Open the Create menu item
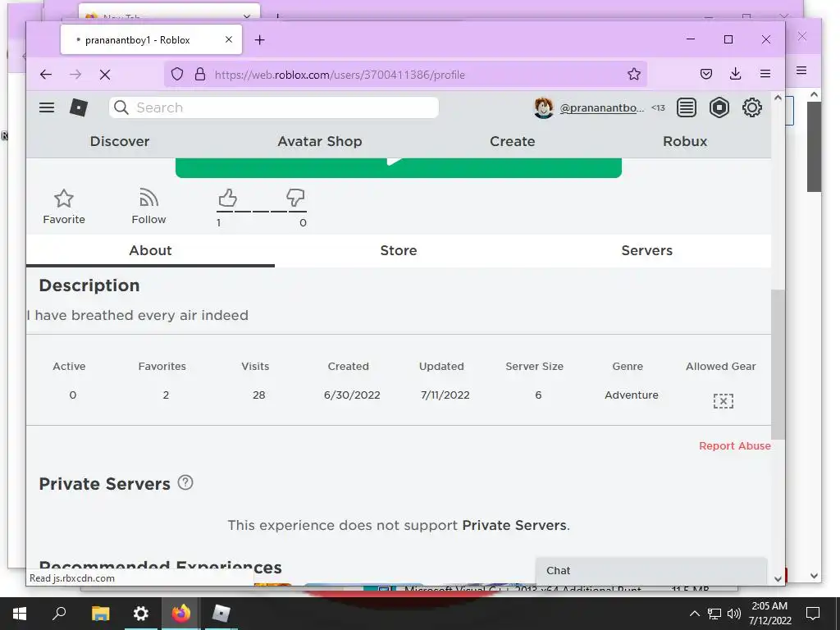 pos(512,141)
